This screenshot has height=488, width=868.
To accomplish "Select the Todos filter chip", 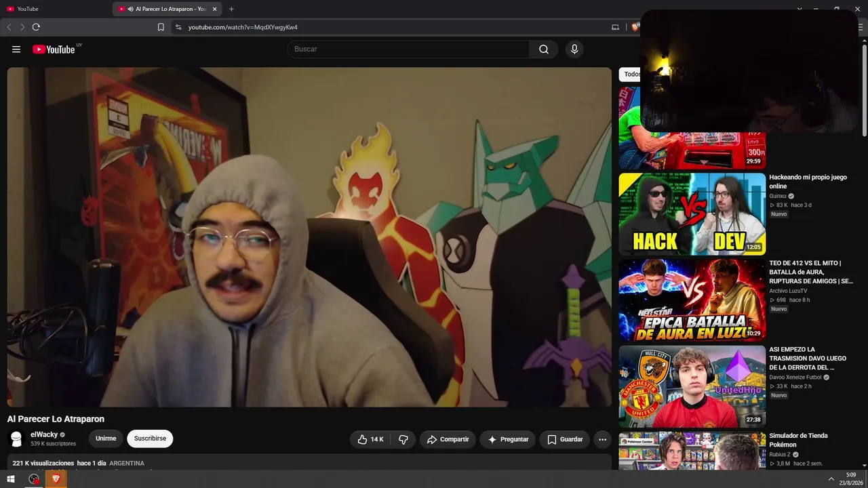I will point(630,75).
